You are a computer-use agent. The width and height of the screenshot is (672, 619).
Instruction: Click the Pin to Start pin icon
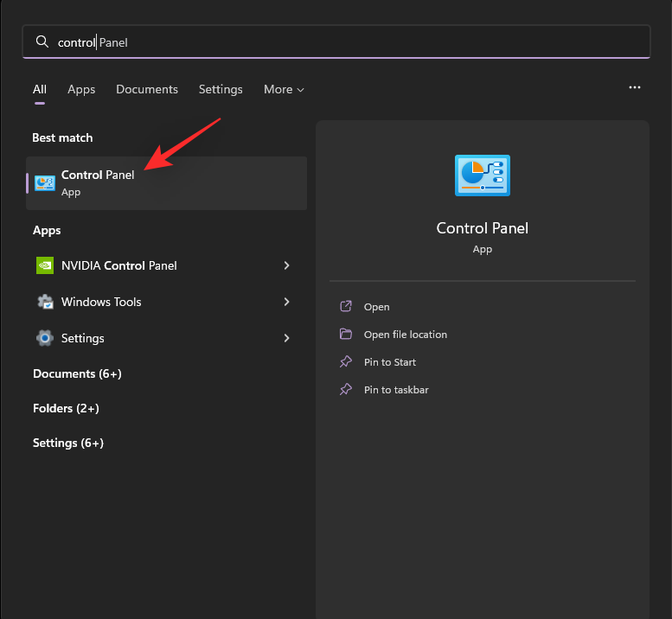(x=346, y=362)
